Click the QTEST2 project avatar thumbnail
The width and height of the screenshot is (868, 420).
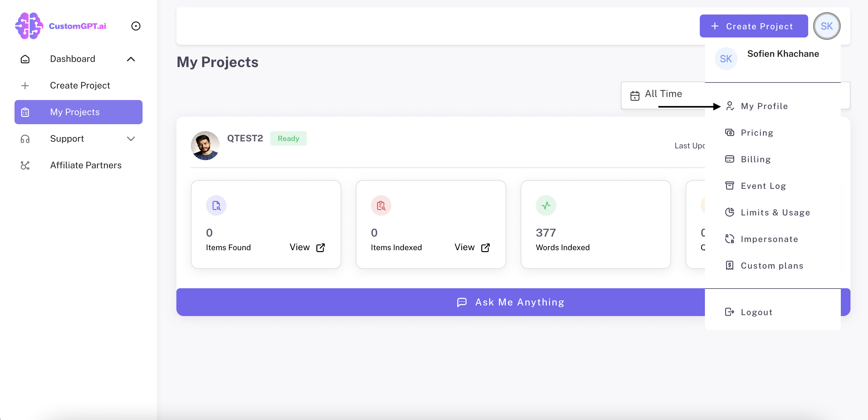point(205,145)
